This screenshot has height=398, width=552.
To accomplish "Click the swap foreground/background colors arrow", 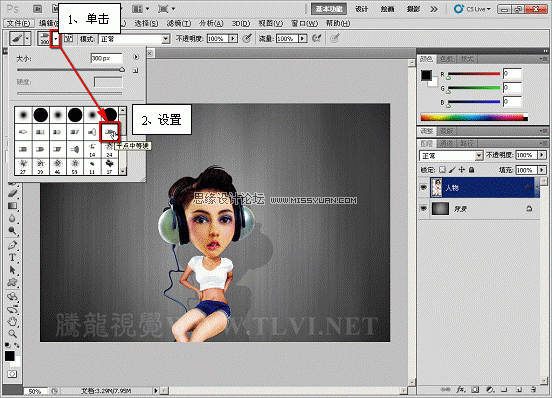I will coord(17,345).
